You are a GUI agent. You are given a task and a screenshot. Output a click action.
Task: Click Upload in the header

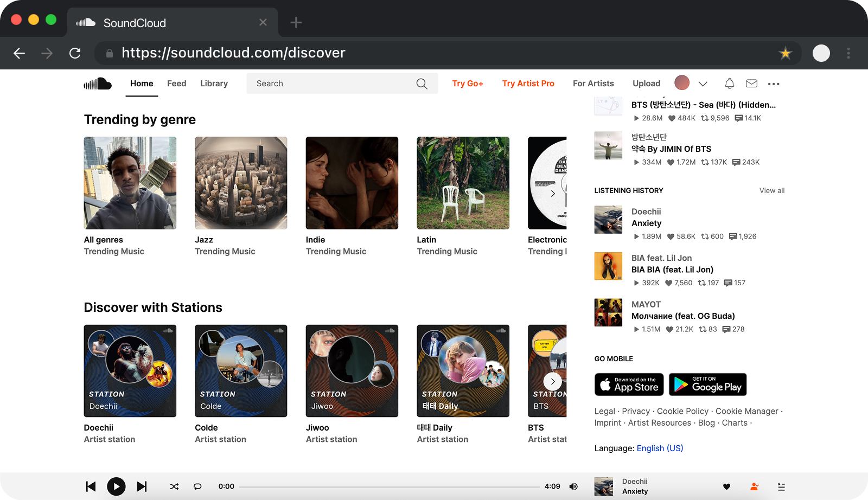(x=646, y=84)
